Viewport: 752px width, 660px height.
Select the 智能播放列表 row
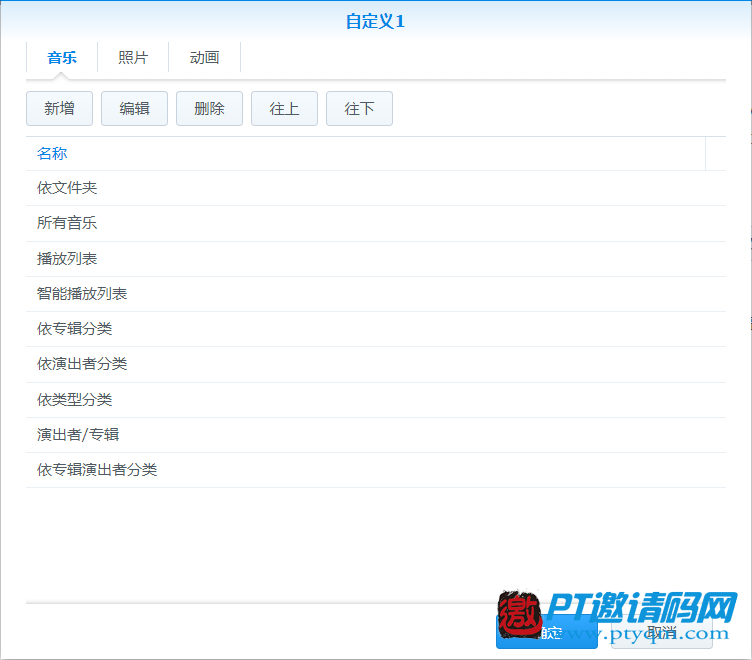click(376, 294)
